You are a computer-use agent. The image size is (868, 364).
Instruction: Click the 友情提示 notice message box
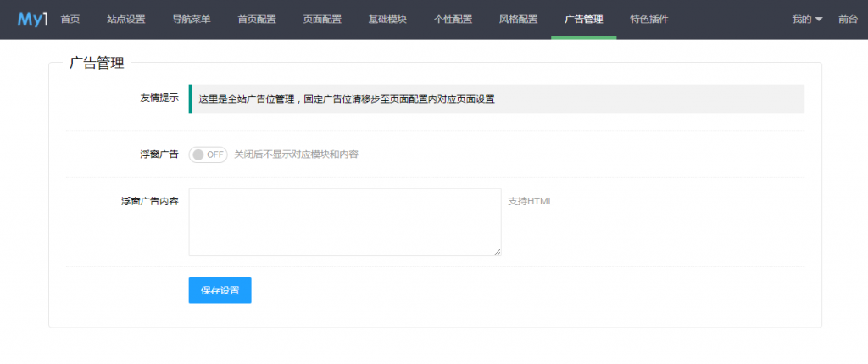point(496,98)
